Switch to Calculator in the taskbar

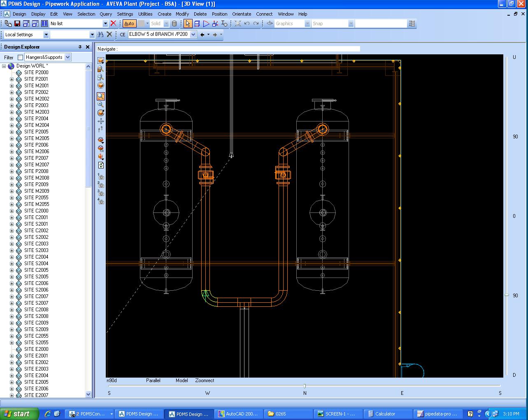(388, 414)
